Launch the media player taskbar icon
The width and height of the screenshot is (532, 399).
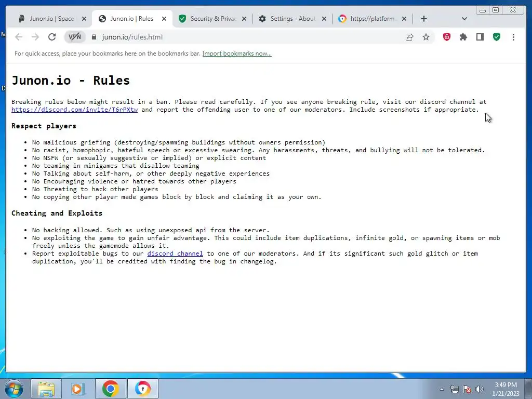78,389
